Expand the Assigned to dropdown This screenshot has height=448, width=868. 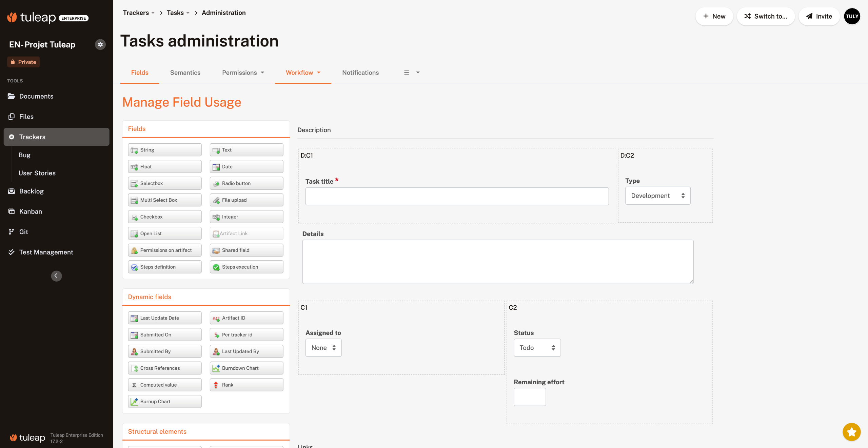pyautogui.click(x=323, y=348)
